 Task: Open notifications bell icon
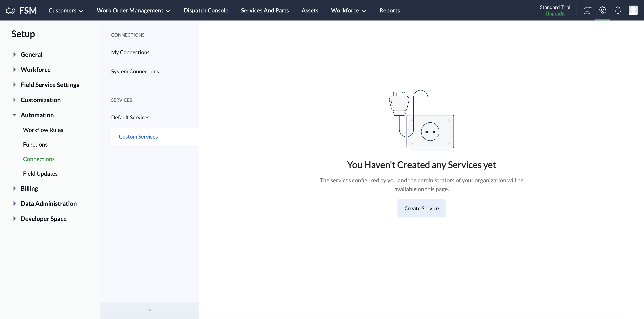click(x=618, y=10)
